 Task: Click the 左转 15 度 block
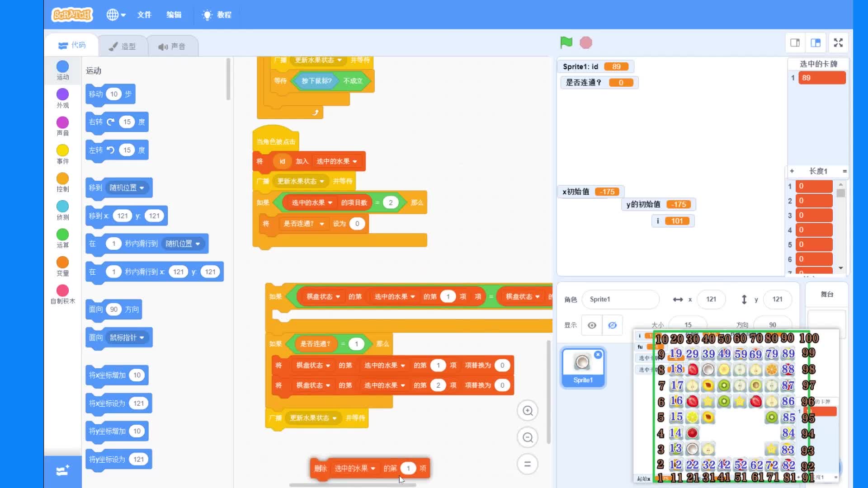[x=117, y=150]
